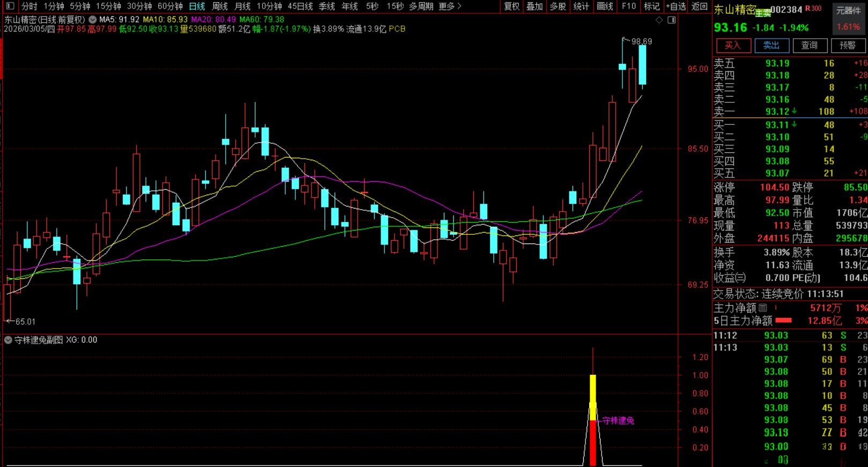This screenshot has height=467, width=868.
Task: Expand the 守株逮兔副图 indicator dropdown
Action: [8, 340]
